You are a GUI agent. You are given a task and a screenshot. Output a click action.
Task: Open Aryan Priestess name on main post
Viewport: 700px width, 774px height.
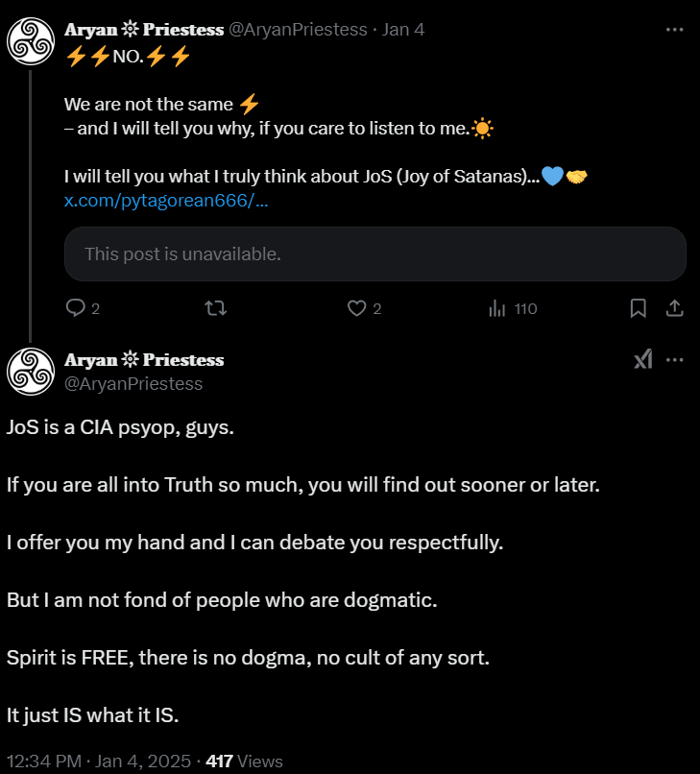click(143, 360)
